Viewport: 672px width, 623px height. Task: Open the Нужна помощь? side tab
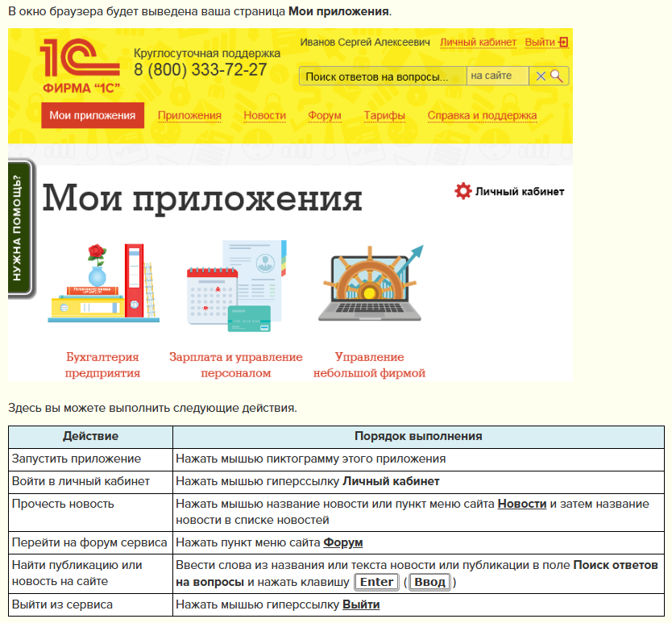pyautogui.click(x=19, y=228)
